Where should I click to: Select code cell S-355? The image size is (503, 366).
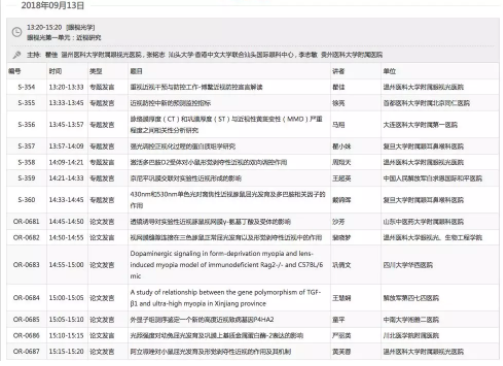click(26, 103)
